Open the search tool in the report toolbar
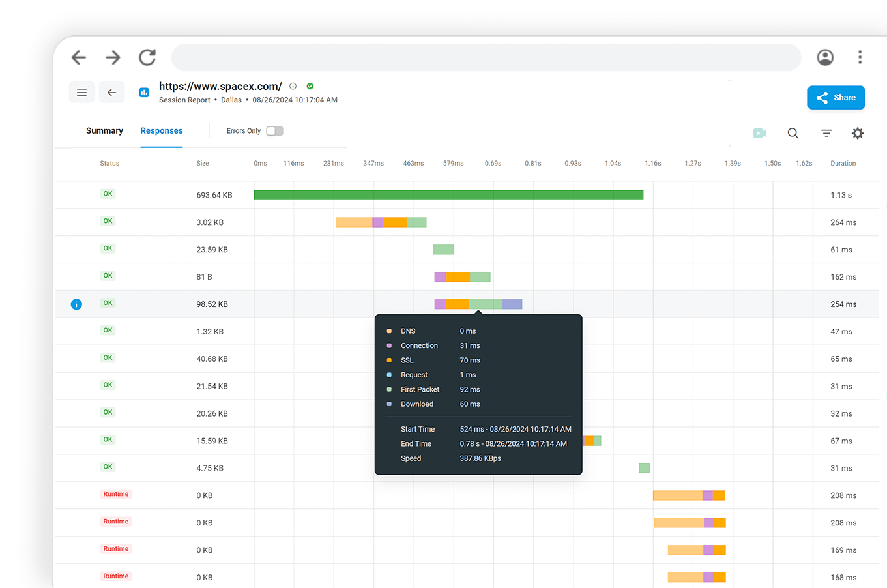 click(x=792, y=133)
